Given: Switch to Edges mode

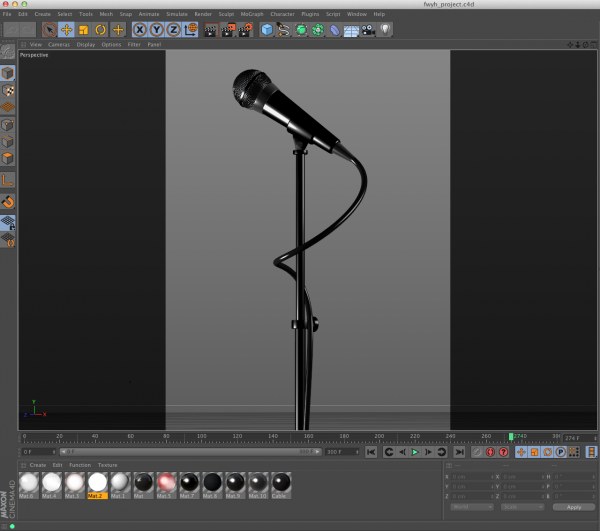Looking at the screenshot, I should [x=8, y=142].
